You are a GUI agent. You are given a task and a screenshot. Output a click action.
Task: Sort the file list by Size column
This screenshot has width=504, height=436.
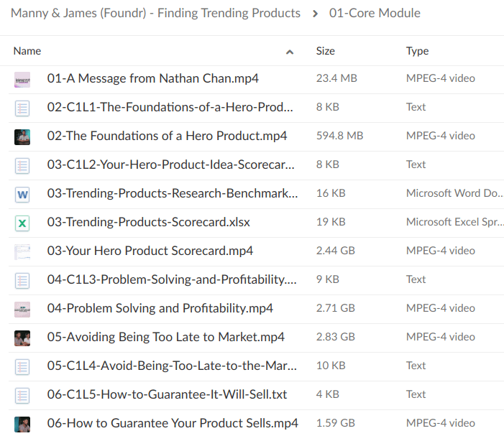(325, 51)
